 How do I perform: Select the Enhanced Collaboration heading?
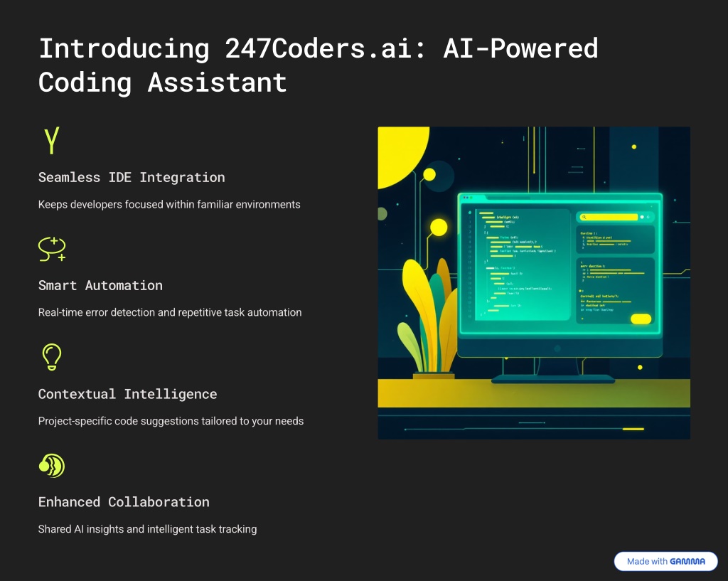coord(124,502)
